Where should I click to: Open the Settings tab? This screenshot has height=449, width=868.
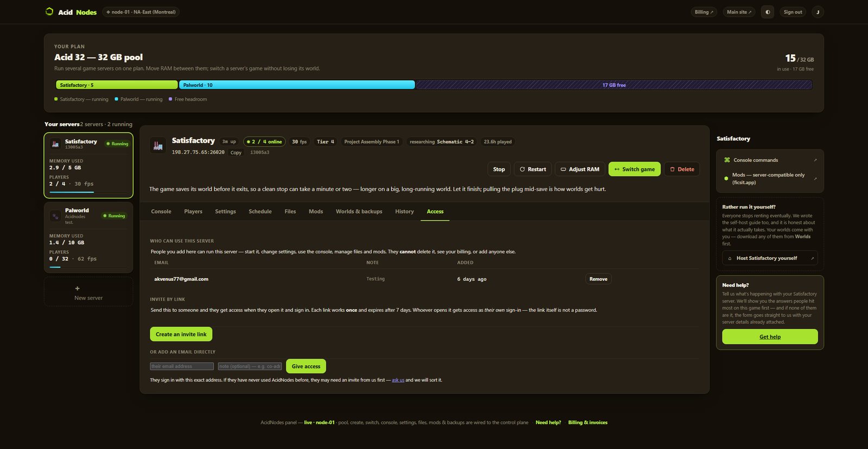[x=225, y=212]
